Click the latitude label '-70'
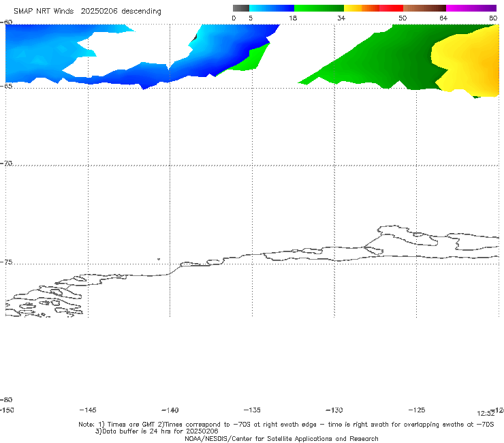 (6, 164)
